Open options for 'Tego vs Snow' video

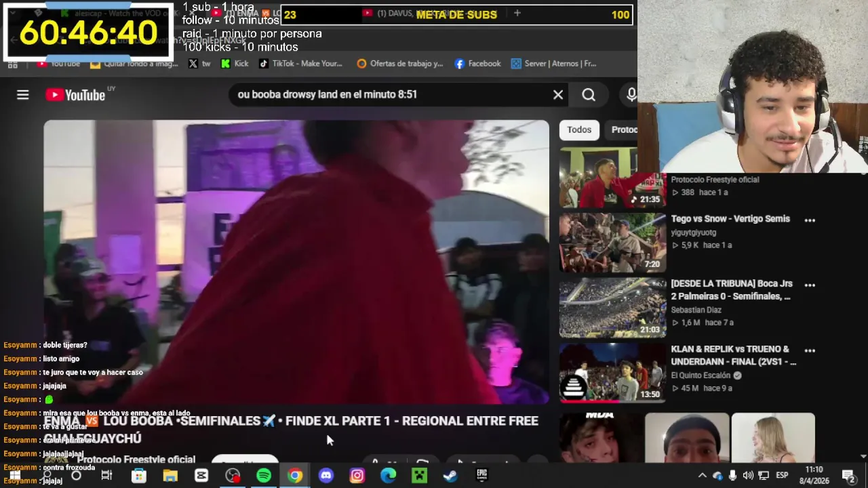point(810,220)
